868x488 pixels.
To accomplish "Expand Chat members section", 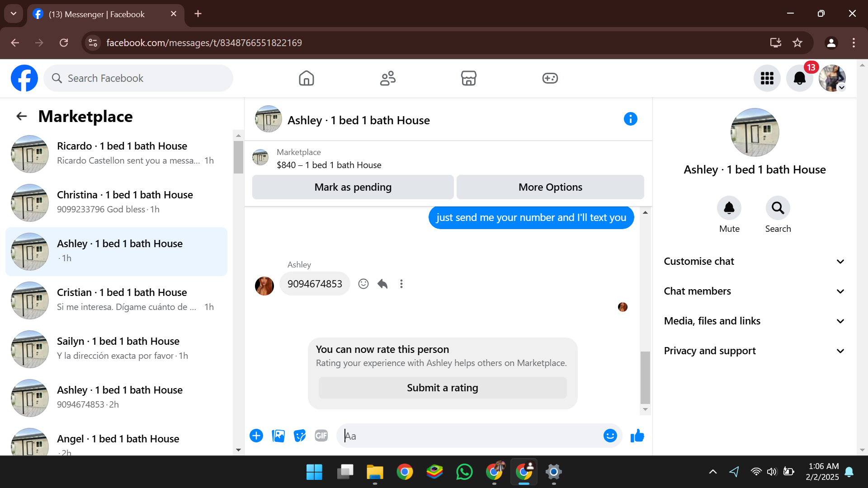I will (754, 291).
